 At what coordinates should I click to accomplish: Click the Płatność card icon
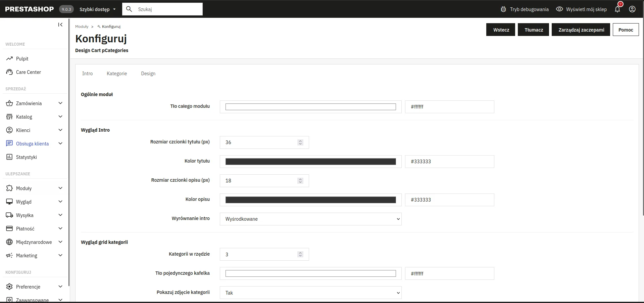pyautogui.click(x=9, y=228)
